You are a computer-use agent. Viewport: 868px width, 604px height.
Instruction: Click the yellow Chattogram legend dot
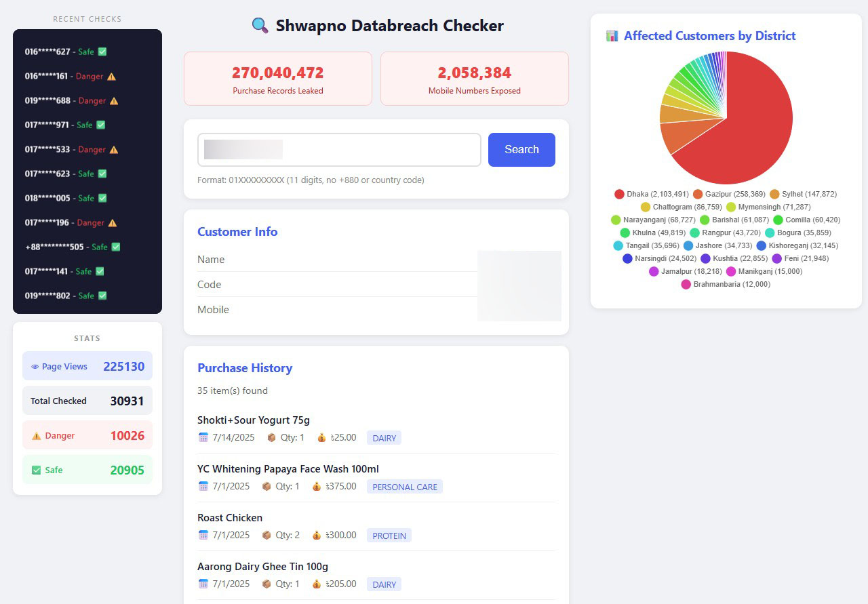(x=646, y=207)
